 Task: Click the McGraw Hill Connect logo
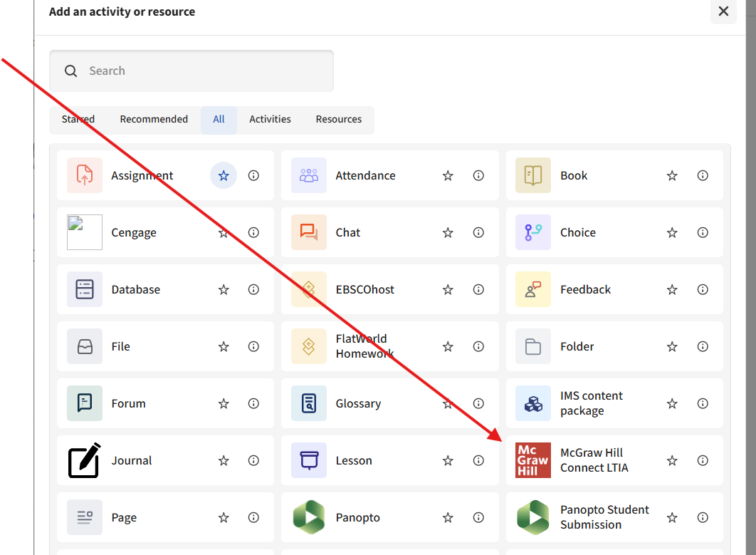[x=533, y=460]
